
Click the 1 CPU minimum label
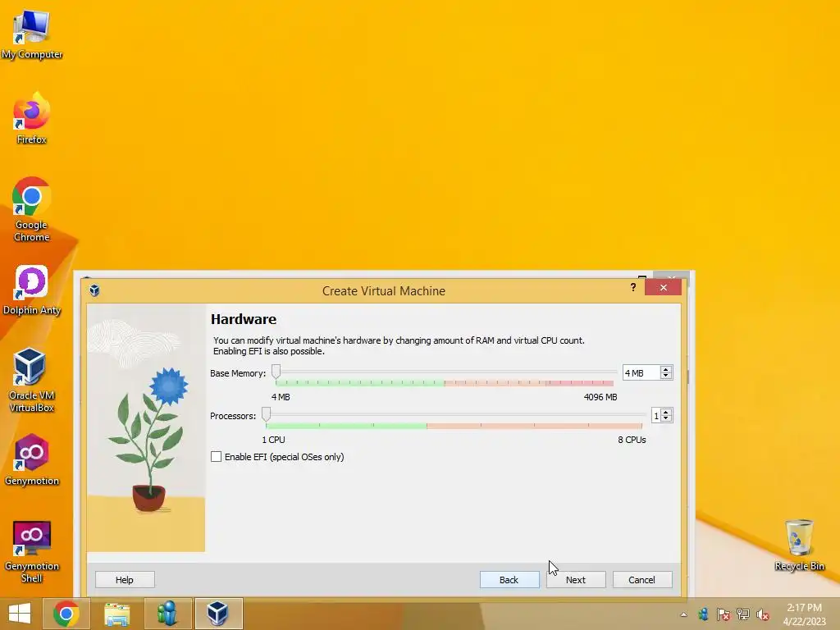pyautogui.click(x=273, y=440)
